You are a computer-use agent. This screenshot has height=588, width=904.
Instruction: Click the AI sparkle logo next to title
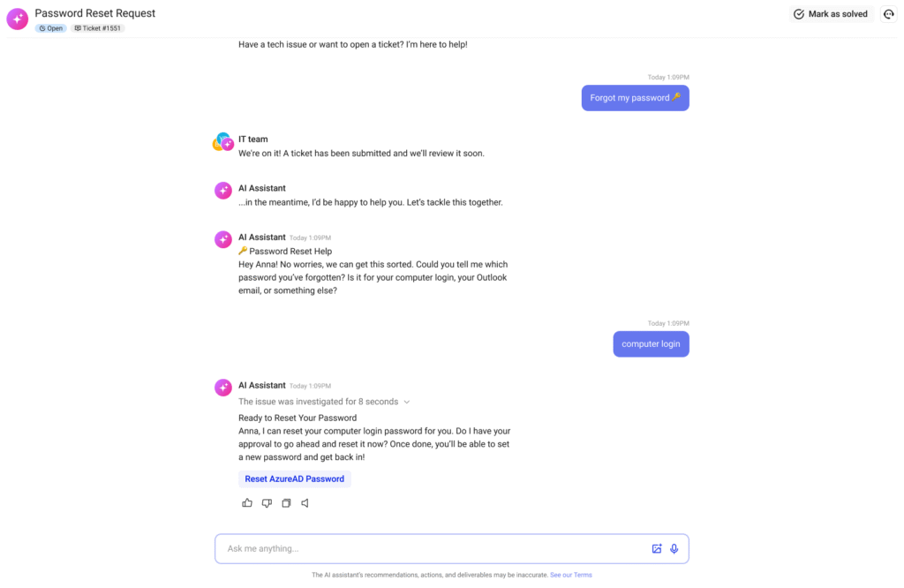pyautogui.click(x=17, y=19)
